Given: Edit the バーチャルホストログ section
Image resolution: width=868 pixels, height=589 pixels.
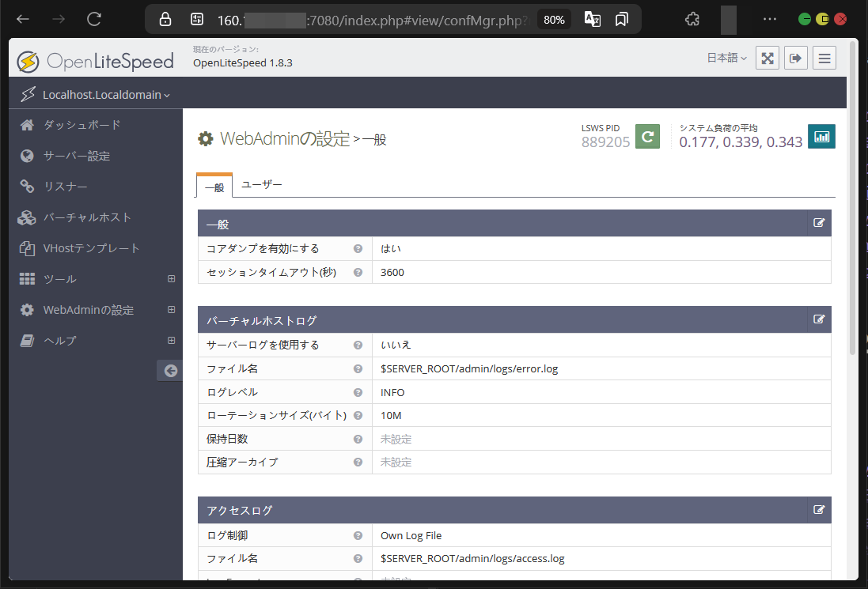Looking at the screenshot, I should pyautogui.click(x=819, y=319).
